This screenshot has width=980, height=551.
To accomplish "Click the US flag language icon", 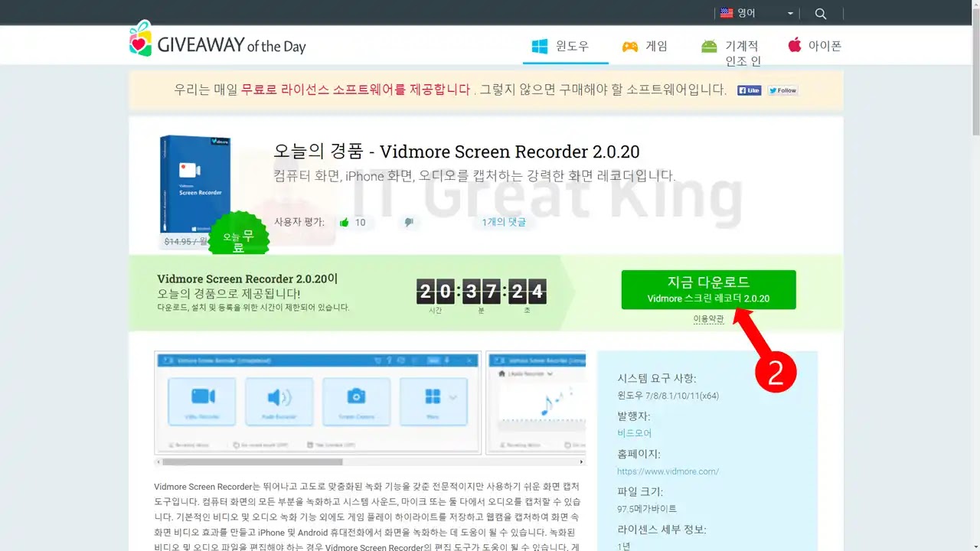I will tap(727, 13).
